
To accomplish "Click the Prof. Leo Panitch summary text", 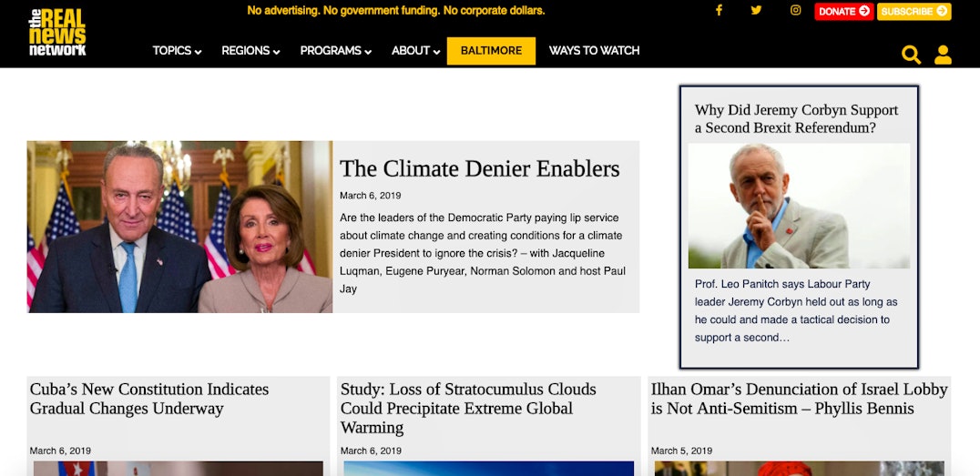I will (x=796, y=310).
